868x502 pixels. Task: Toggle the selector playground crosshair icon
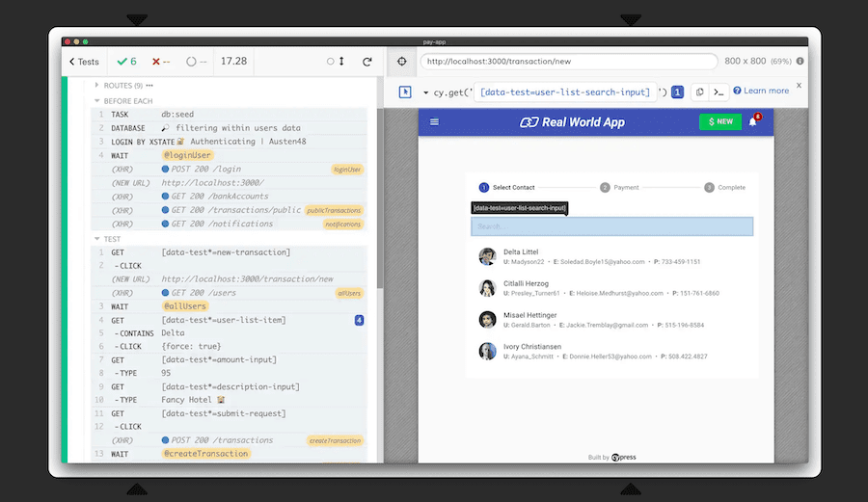[x=402, y=62]
